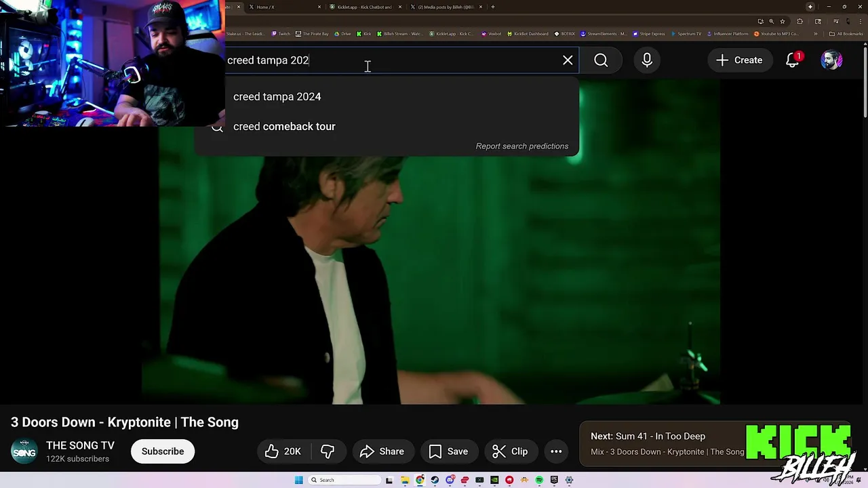Open Spotify from the taskbar
The height and width of the screenshot is (488, 868).
click(x=539, y=480)
